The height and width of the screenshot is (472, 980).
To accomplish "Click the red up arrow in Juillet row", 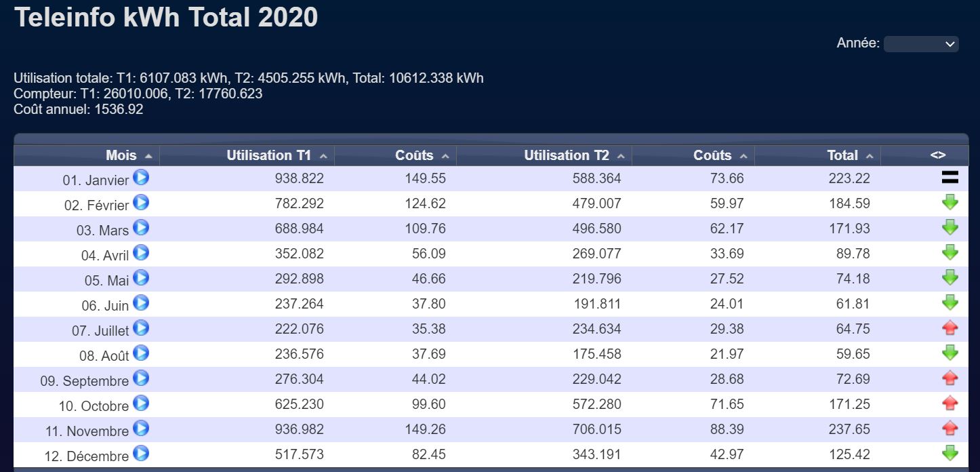I will (x=950, y=329).
